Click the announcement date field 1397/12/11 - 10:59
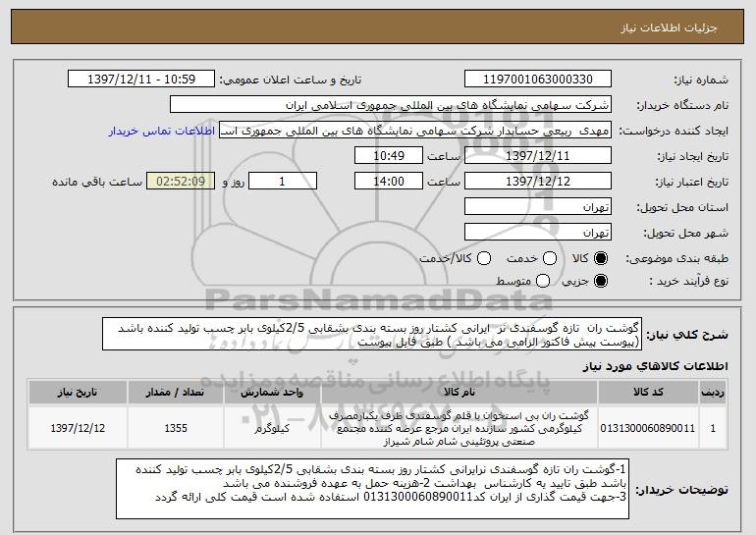This screenshot has height=535, width=756. point(141,80)
